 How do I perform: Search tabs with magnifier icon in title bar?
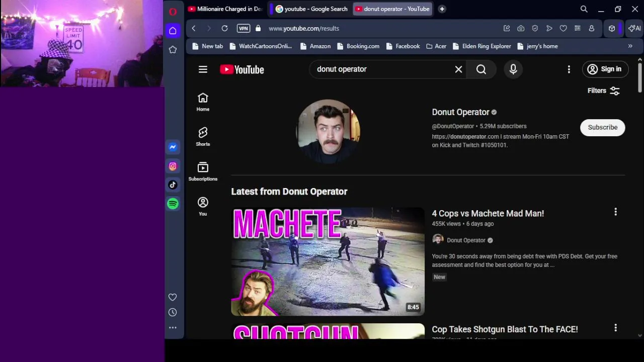tap(584, 9)
